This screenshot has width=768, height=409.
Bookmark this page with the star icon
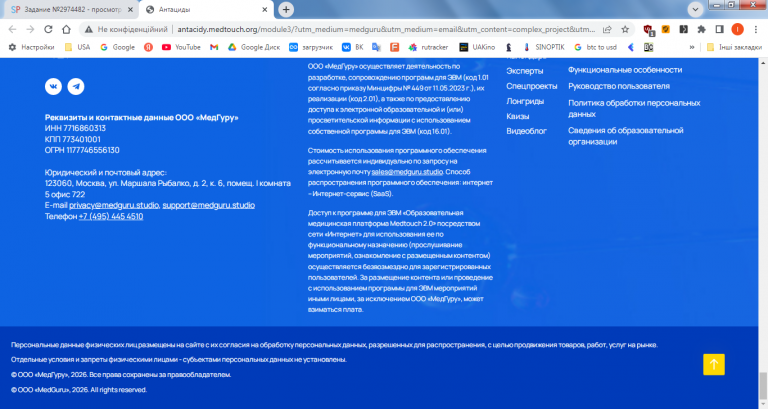625,29
